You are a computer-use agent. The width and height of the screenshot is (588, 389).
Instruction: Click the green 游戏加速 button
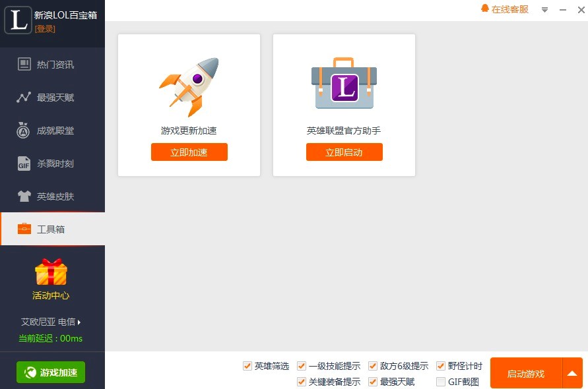tap(51, 372)
